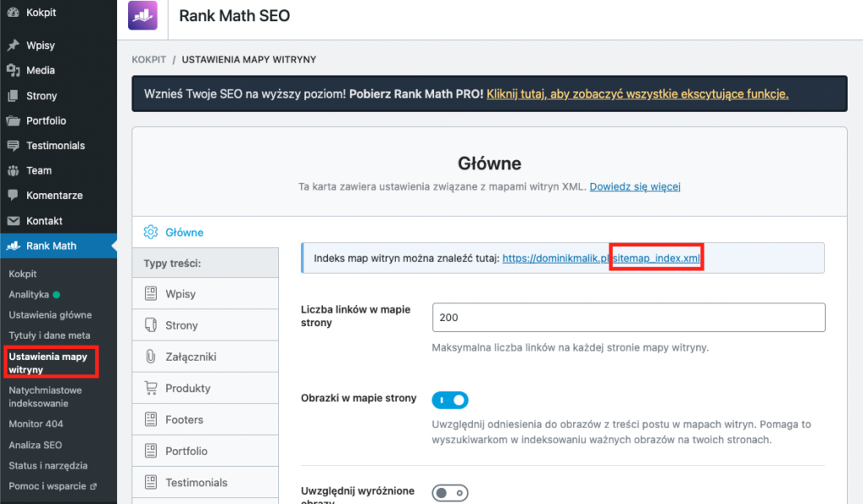Click the Liczba linków input field

click(x=628, y=318)
